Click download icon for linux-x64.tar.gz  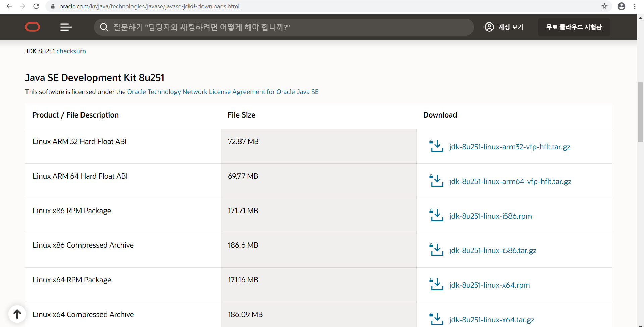(x=436, y=319)
